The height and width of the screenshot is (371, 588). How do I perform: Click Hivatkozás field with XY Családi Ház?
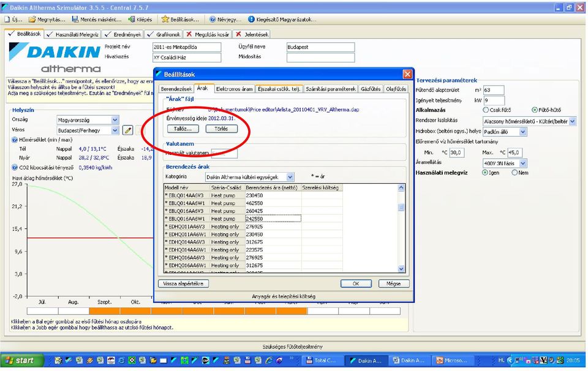click(187, 58)
